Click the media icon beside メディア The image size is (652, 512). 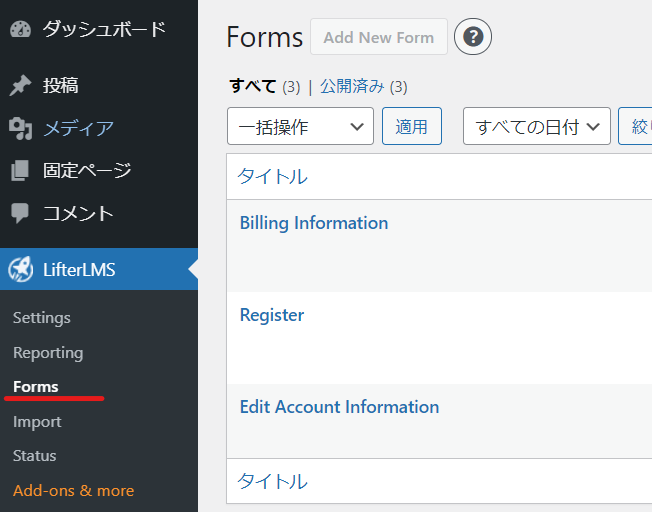pyautogui.click(x=20, y=129)
